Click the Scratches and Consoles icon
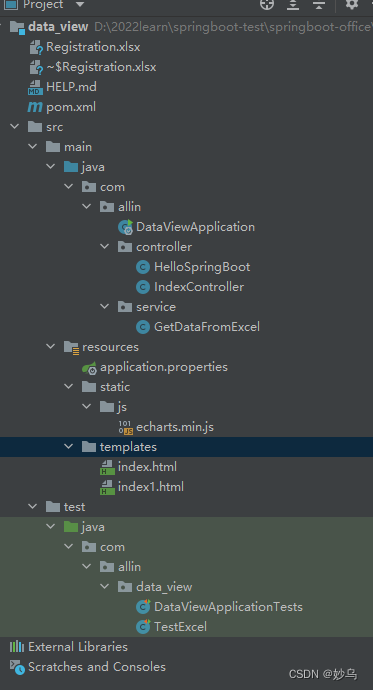This screenshot has width=373, height=690. coord(17,667)
